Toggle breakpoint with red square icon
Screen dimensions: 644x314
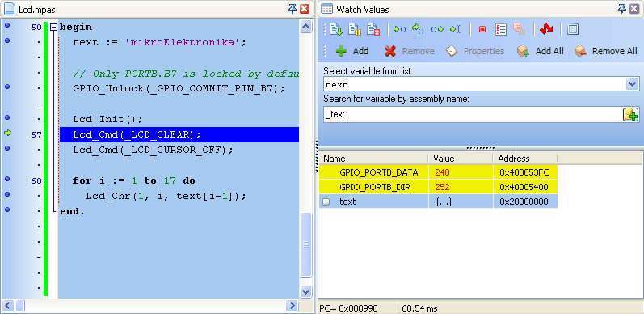(482, 29)
